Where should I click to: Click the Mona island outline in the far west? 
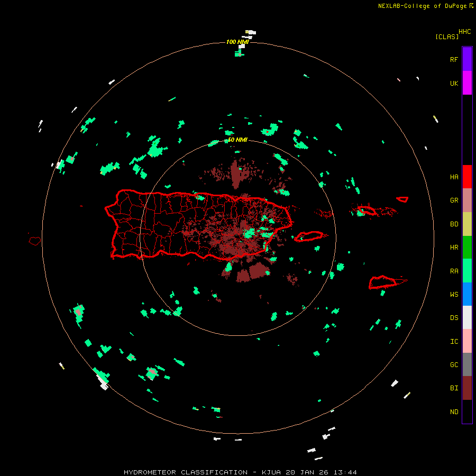35,241
